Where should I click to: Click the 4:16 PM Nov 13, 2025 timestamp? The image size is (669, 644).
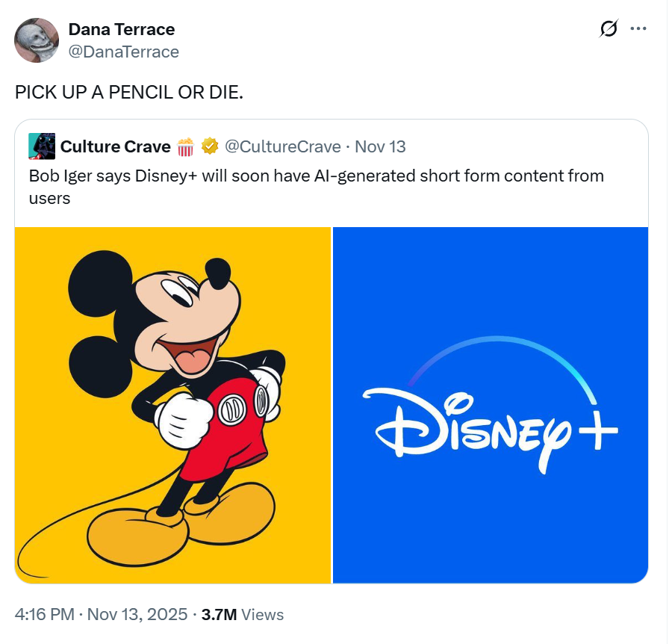[101, 615]
